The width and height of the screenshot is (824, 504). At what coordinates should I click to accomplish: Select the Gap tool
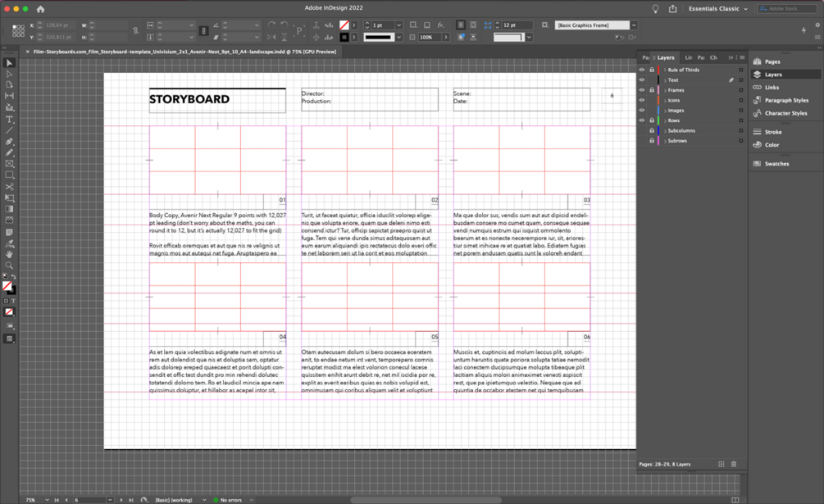pyautogui.click(x=9, y=96)
